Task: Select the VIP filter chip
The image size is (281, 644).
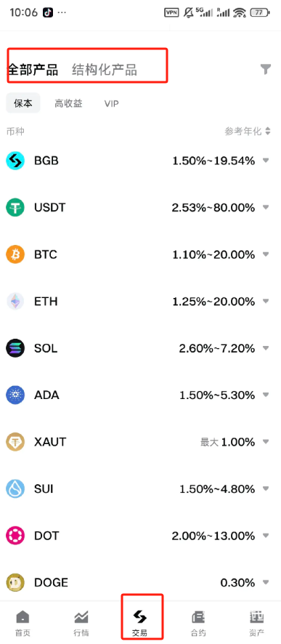Action: [112, 103]
